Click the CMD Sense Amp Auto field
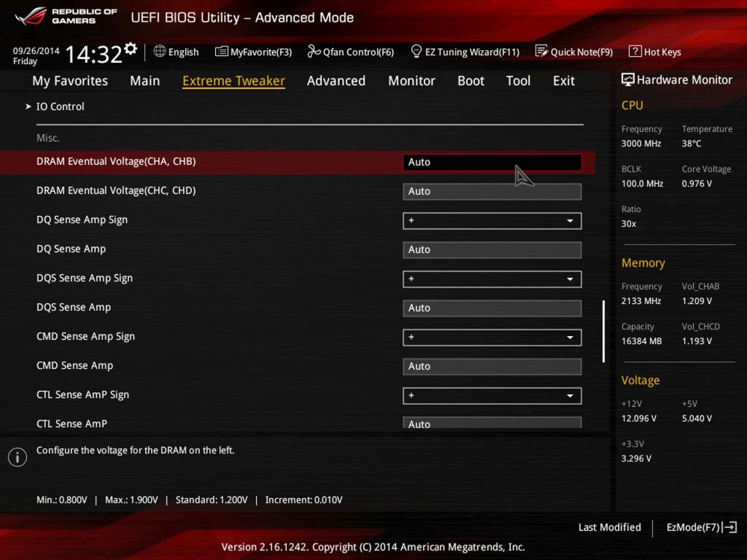Image resolution: width=747 pixels, height=560 pixels. click(492, 366)
